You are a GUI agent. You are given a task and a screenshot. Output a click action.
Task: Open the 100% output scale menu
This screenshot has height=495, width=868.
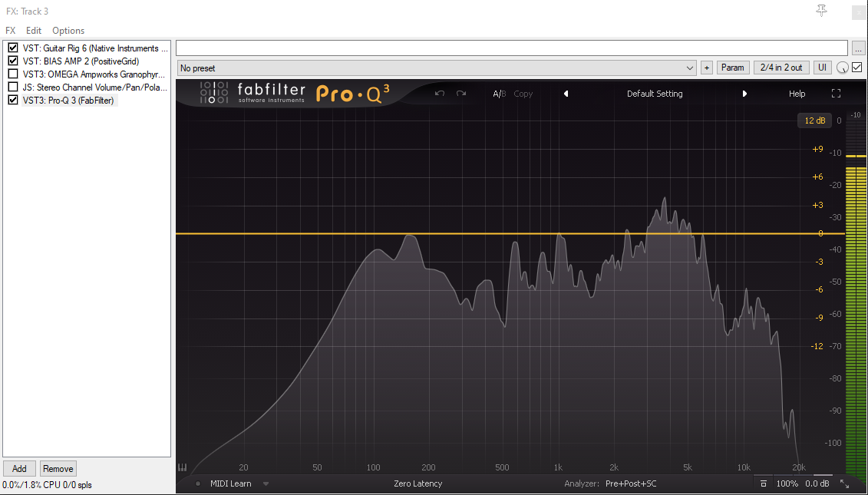coord(787,483)
